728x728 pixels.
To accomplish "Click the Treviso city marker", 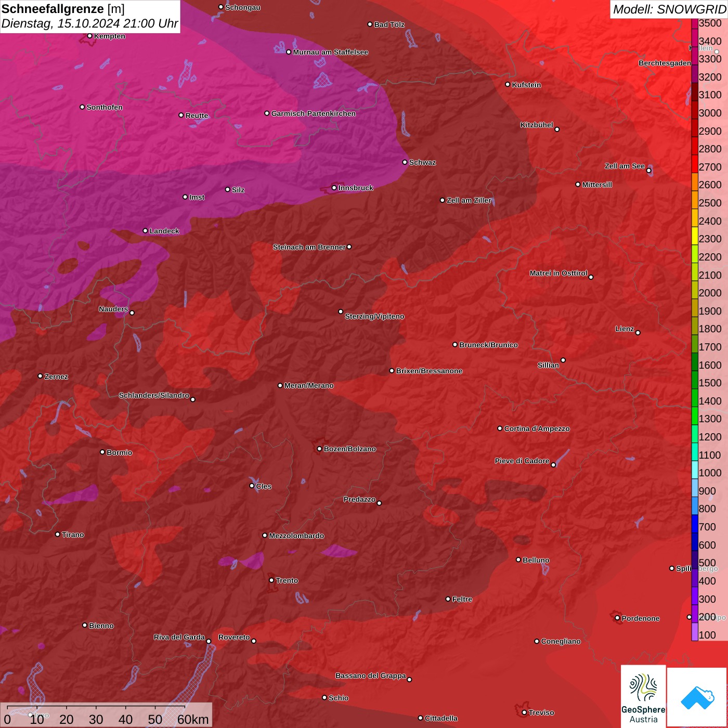I will [524, 712].
